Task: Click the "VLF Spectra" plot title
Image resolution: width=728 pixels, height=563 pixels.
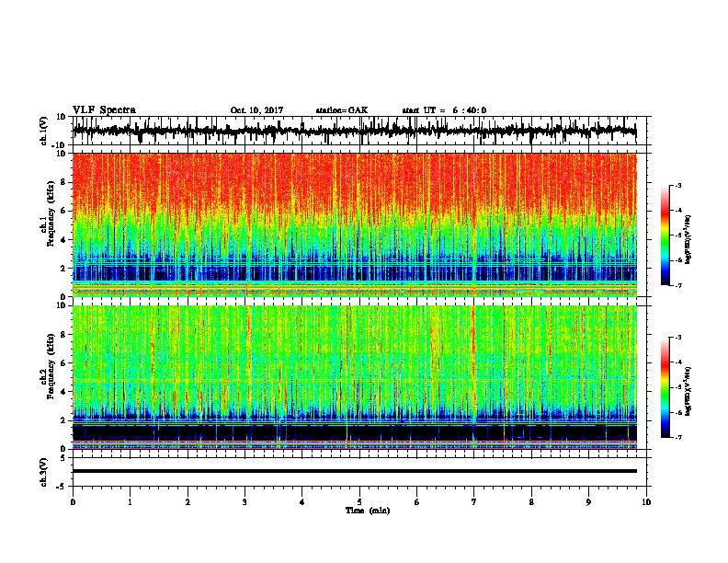Action: coord(104,110)
